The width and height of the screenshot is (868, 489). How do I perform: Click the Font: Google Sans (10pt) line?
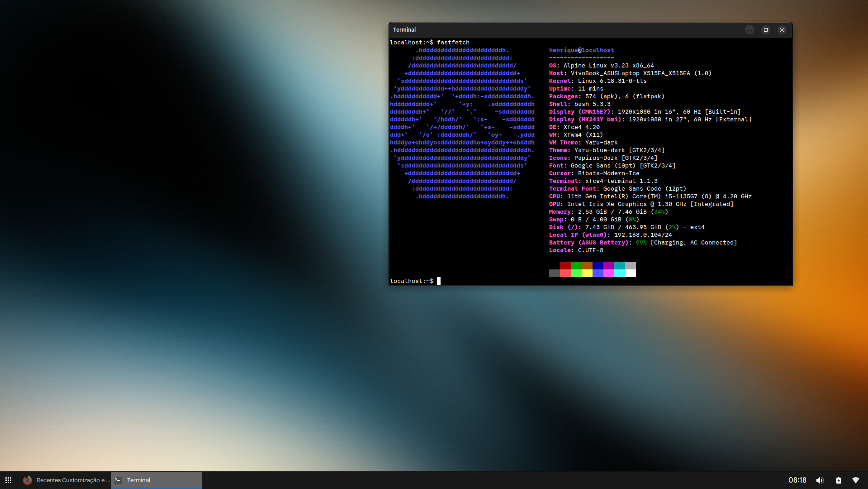[x=612, y=166]
